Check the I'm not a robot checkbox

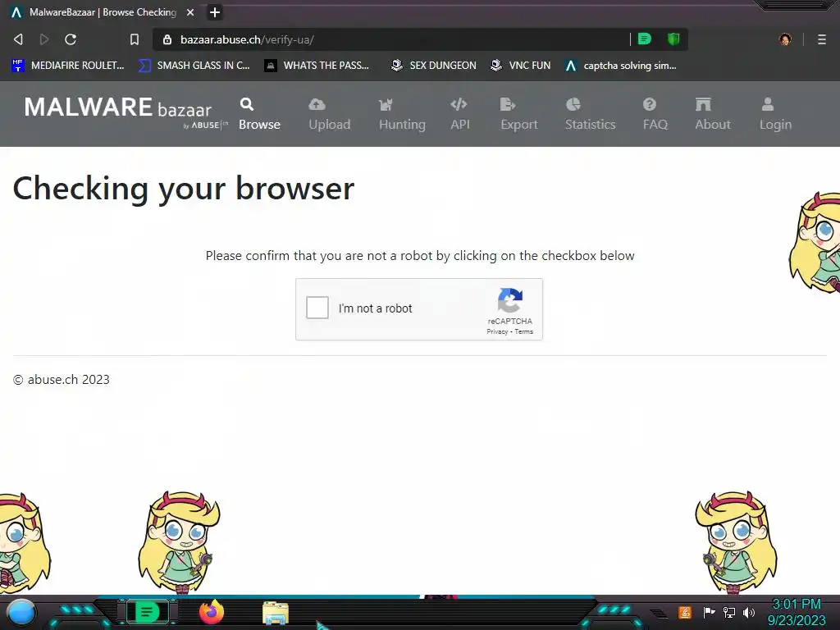tap(317, 308)
